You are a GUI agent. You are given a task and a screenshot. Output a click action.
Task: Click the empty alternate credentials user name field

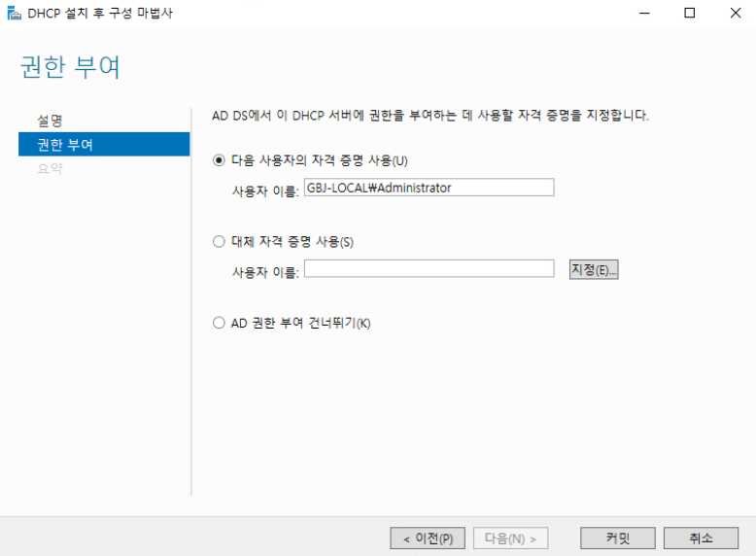point(430,268)
